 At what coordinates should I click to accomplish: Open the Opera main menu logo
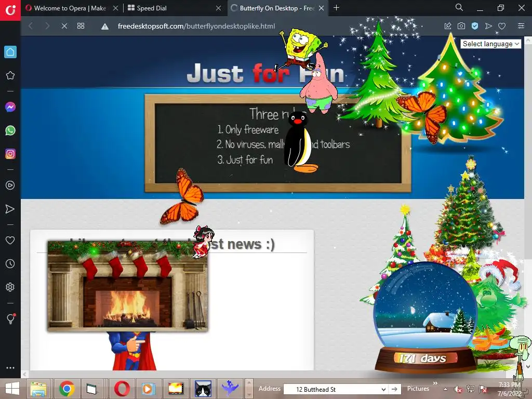(10, 10)
